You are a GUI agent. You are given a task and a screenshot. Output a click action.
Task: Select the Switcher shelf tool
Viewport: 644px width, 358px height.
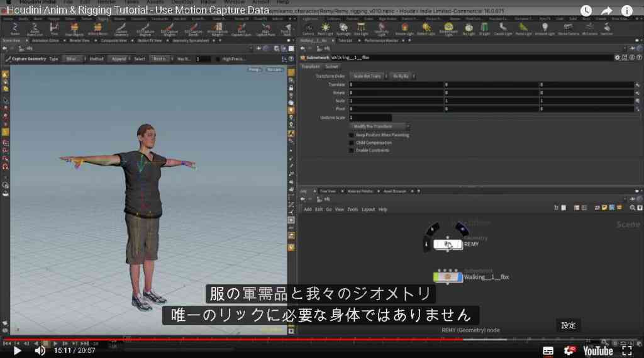coord(607,29)
